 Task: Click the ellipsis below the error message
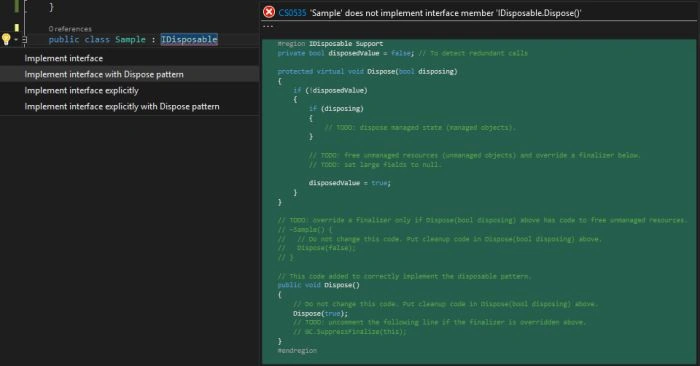[268, 26]
